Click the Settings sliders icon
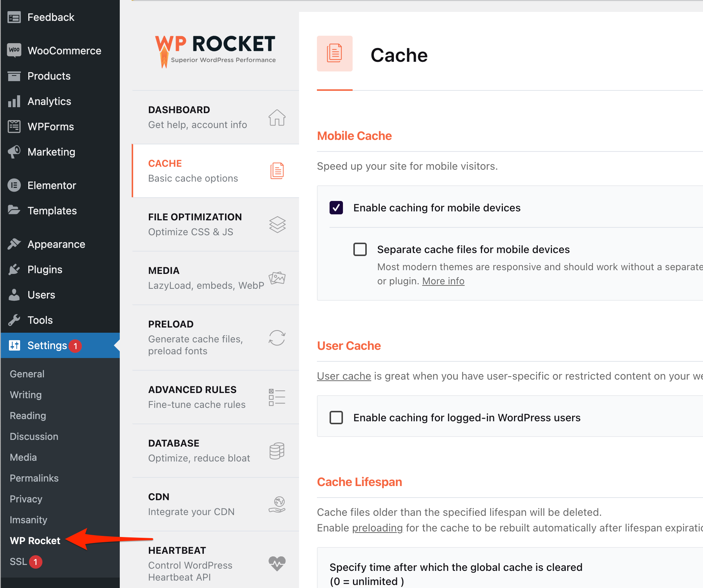 (x=15, y=345)
